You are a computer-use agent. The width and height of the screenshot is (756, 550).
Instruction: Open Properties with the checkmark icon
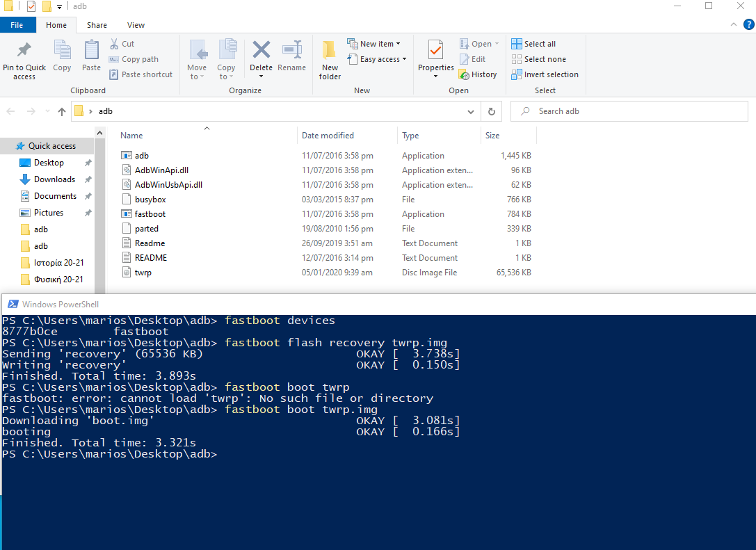[435, 51]
